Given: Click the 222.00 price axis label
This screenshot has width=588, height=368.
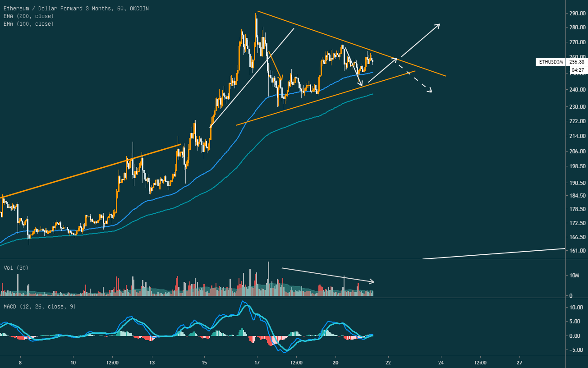Looking at the screenshot, I should pyautogui.click(x=578, y=122).
